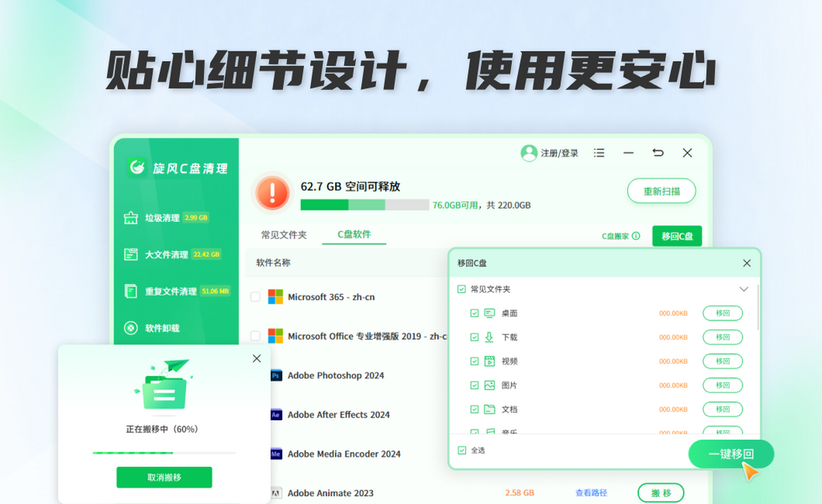Click the disk space usage bar
This screenshot has width=822, height=504.
tap(364, 205)
